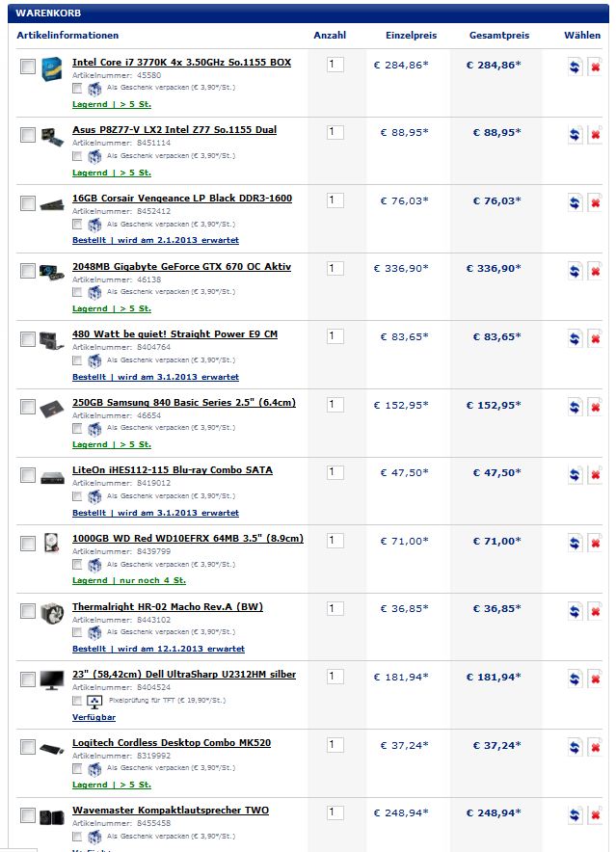Refresh icon for Samsung 840 Basic SSD
The height and width of the screenshot is (852, 616).
(575, 407)
